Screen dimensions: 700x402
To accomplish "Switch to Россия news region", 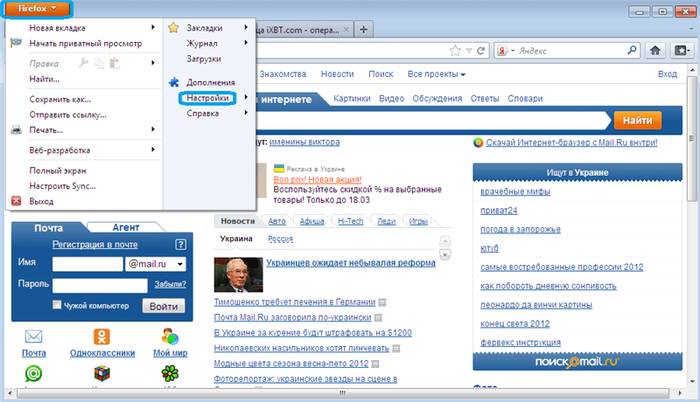I will [x=280, y=239].
